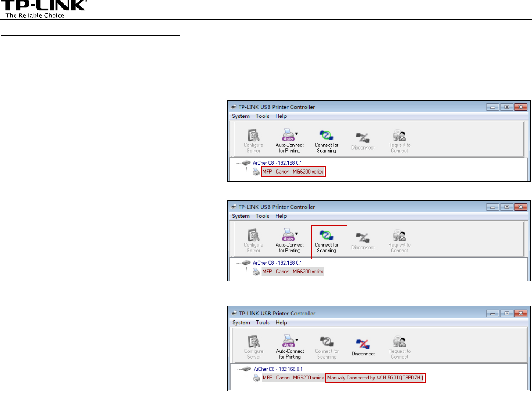
Task: Select the Disconnect tool in the middle window
Action: click(x=363, y=241)
